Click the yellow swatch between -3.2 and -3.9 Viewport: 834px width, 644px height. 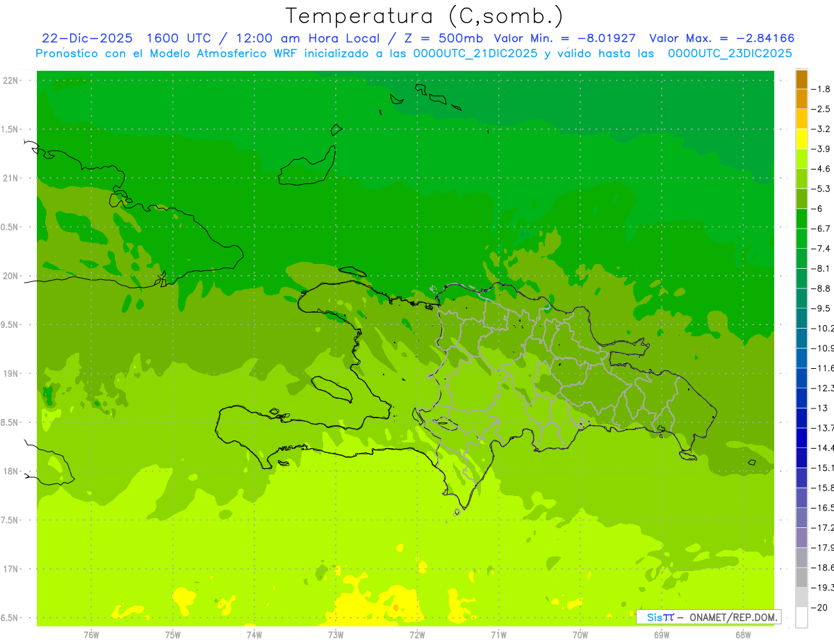[802, 139]
